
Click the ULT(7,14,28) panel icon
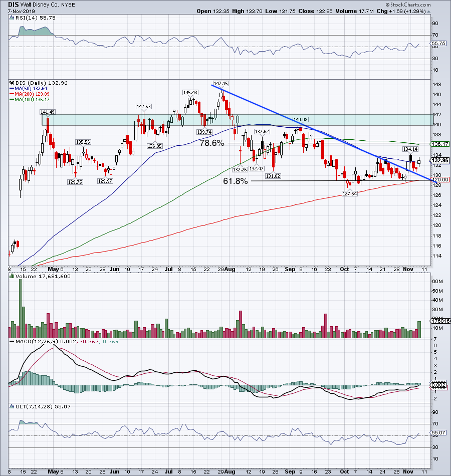12,406
